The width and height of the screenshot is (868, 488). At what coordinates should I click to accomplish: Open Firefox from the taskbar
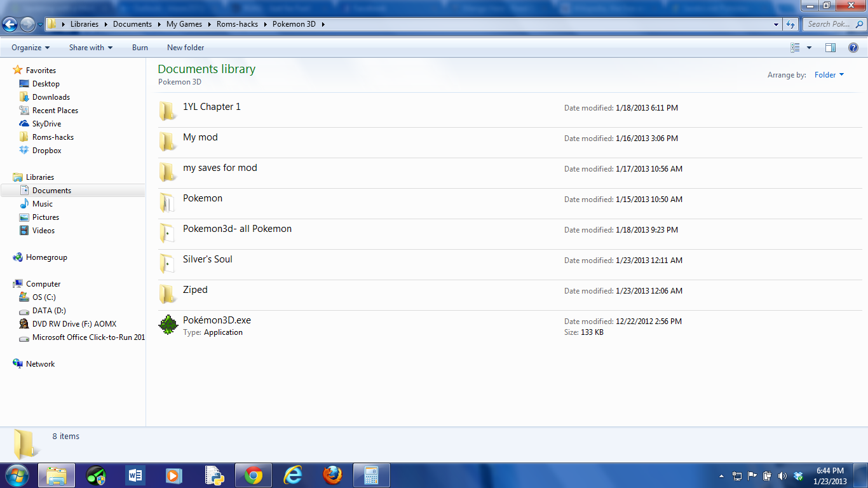click(332, 475)
